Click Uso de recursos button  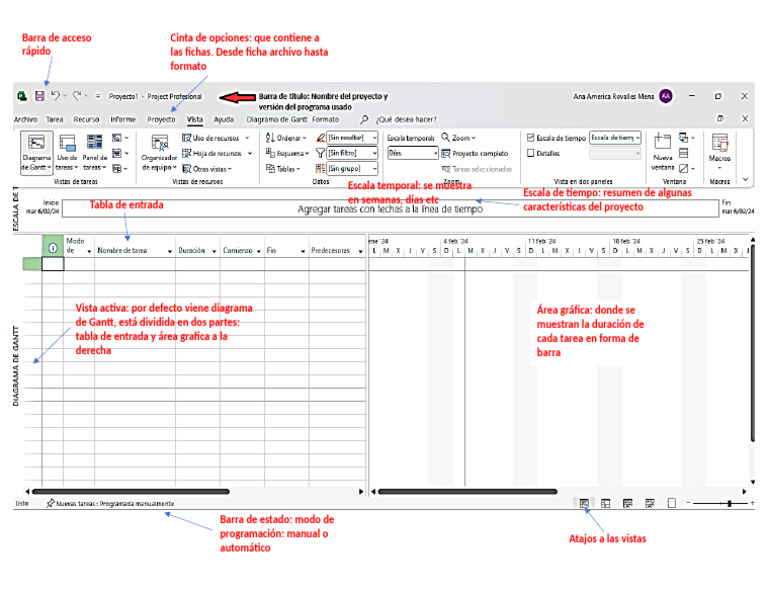click(x=215, y=138)
